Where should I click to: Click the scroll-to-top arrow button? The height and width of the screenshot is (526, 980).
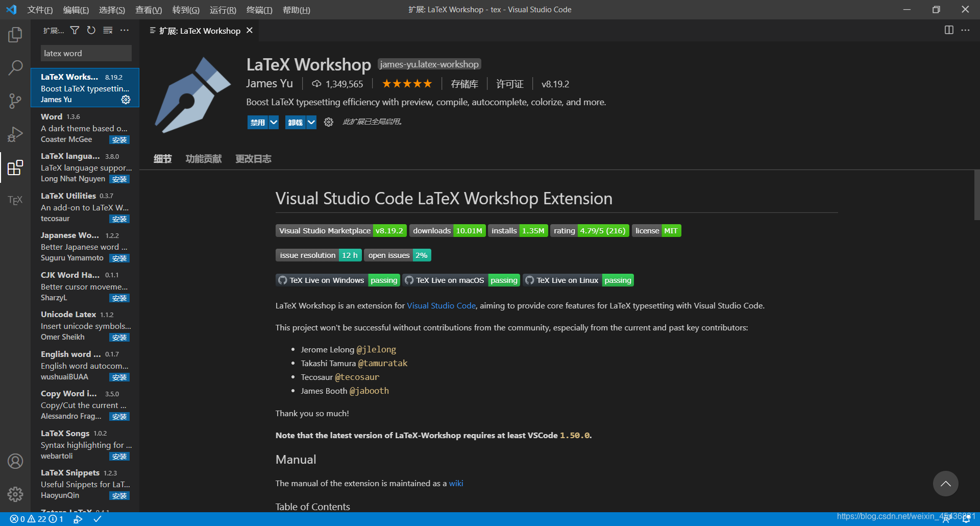(946, 484)
